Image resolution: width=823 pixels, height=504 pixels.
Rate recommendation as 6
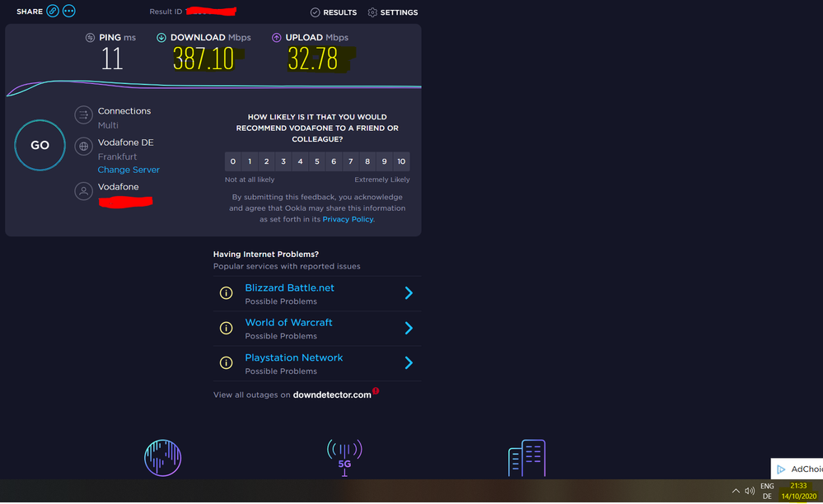pyautogui.click(x=334, y=161)
